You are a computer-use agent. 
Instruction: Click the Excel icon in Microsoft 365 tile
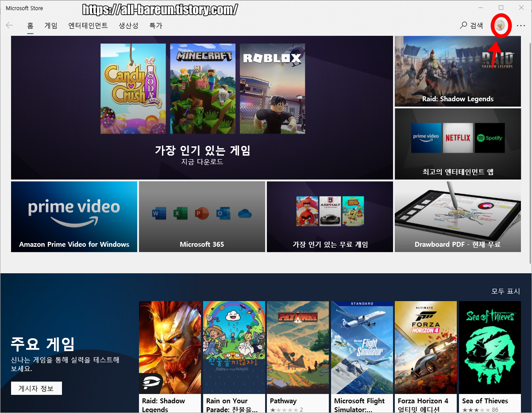pos(180,214)
